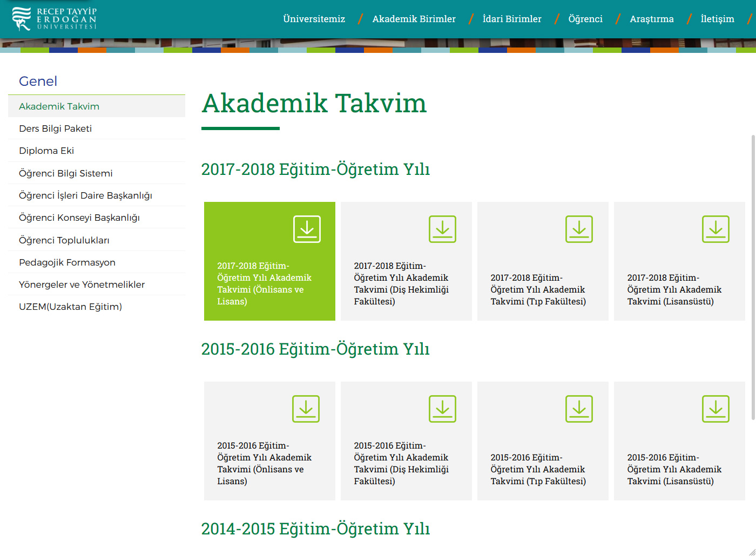
Task: Download the 2017-2018 Tıp Fakültesi takvimi
Action: [542, 261]
